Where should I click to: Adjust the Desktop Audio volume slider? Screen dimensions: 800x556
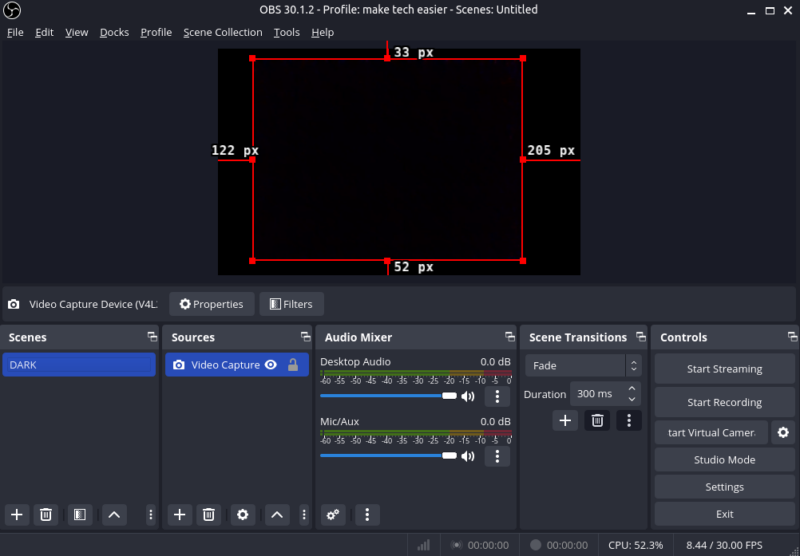click(x=389, y=396)
